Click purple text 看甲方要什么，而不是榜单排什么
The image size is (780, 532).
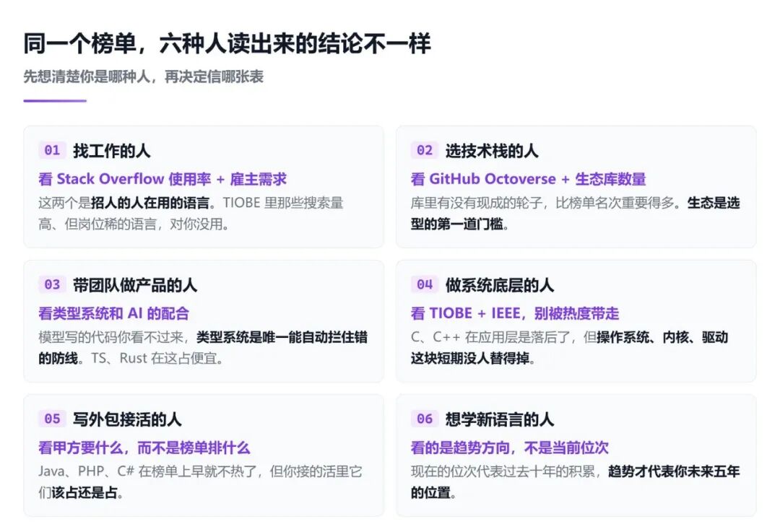(x=144, y=448)
